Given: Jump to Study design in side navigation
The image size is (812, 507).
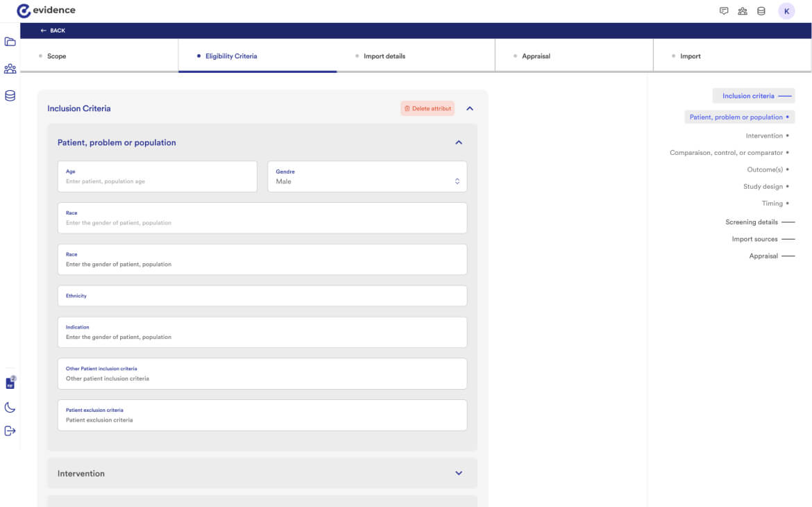Looking at the screenshot, I should (x=763, y=187).
